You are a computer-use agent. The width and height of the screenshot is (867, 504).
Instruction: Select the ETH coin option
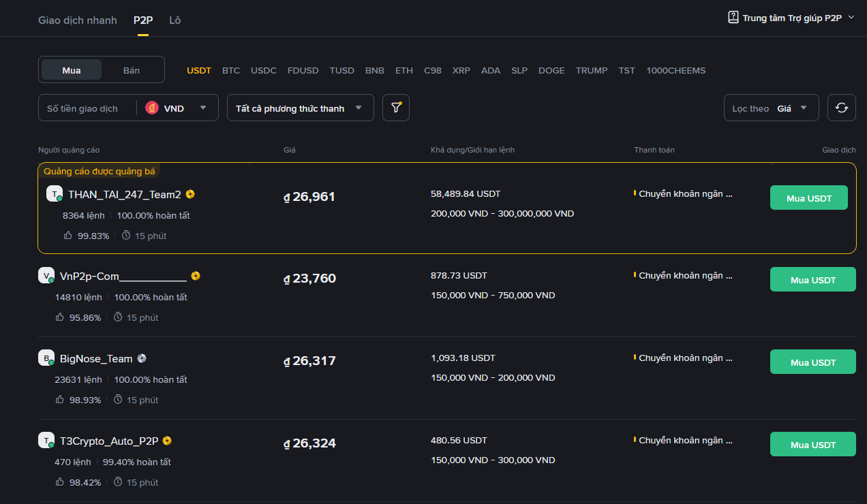[404, 71]
